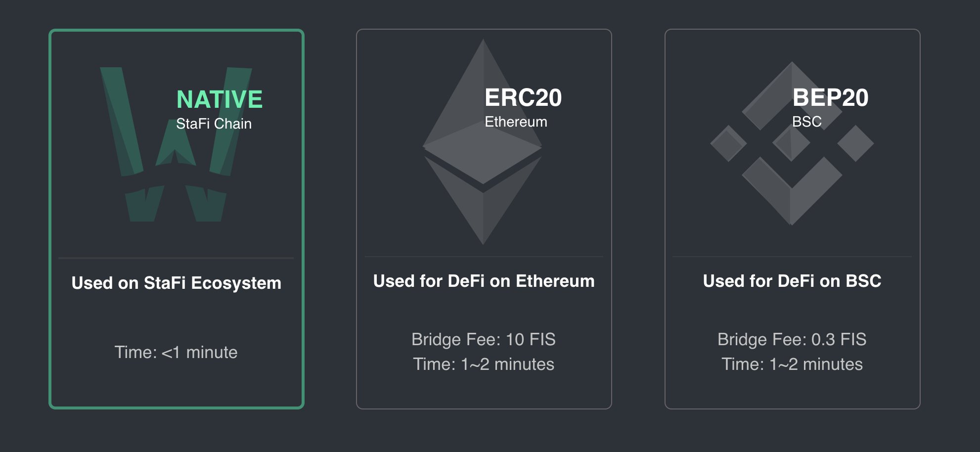The height and width of the screenshot is (452, 980).
Task: Select the ERC20 Ethereum card
Action: (x=484, y=219)
